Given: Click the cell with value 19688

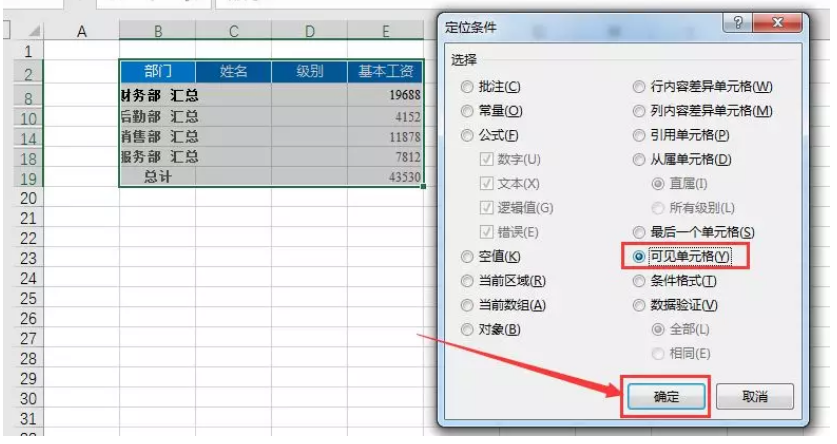Looking at the screenshot, I should 385,96.
